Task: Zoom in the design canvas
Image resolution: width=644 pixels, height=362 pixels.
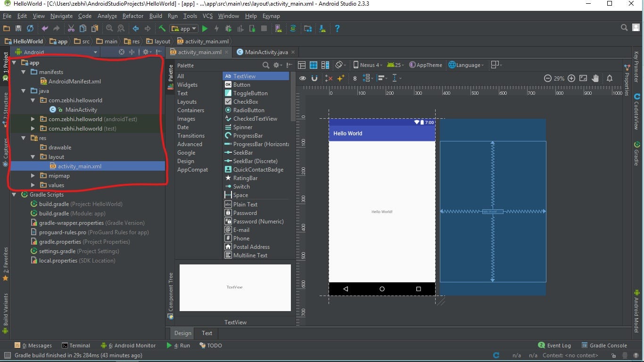Action: (571, 78)
